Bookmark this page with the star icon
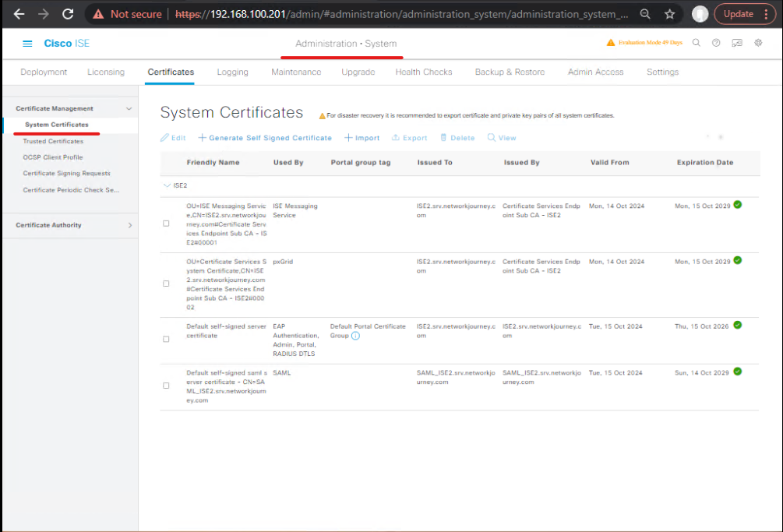This screenshot has height=532, width=783. pos(670,14)
